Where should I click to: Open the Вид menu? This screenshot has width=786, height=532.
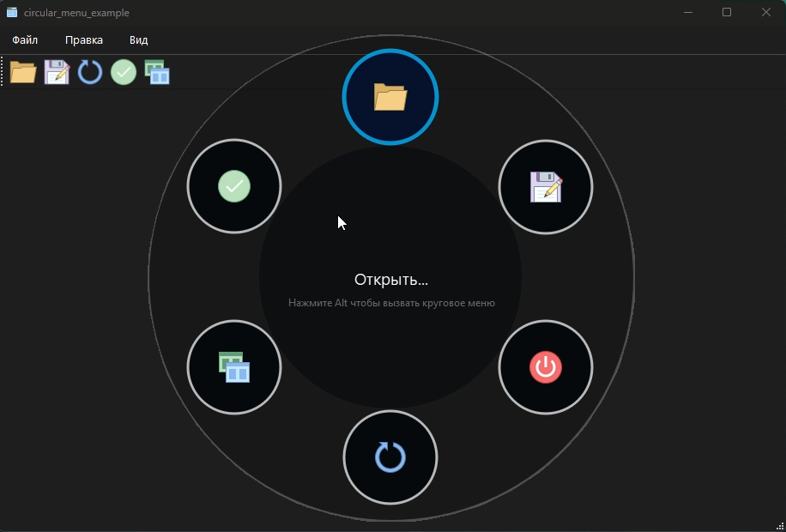tap(138, 40)
